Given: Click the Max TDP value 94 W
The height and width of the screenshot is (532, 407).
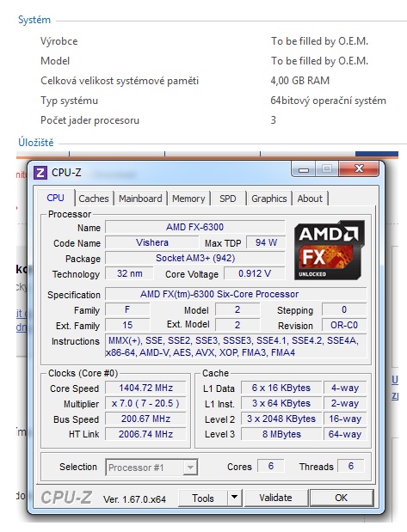Looking at the screenshot, I should (266, 242).
